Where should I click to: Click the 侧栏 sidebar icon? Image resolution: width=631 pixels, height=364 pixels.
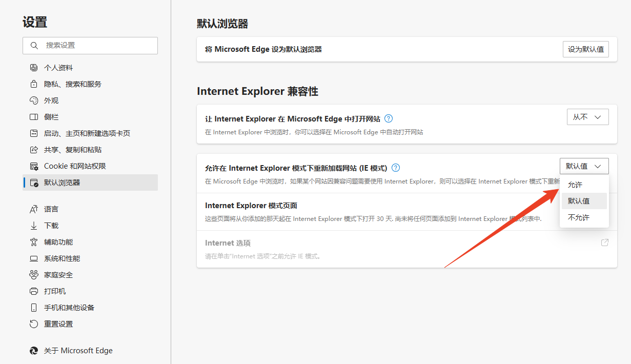coord(34,117)
